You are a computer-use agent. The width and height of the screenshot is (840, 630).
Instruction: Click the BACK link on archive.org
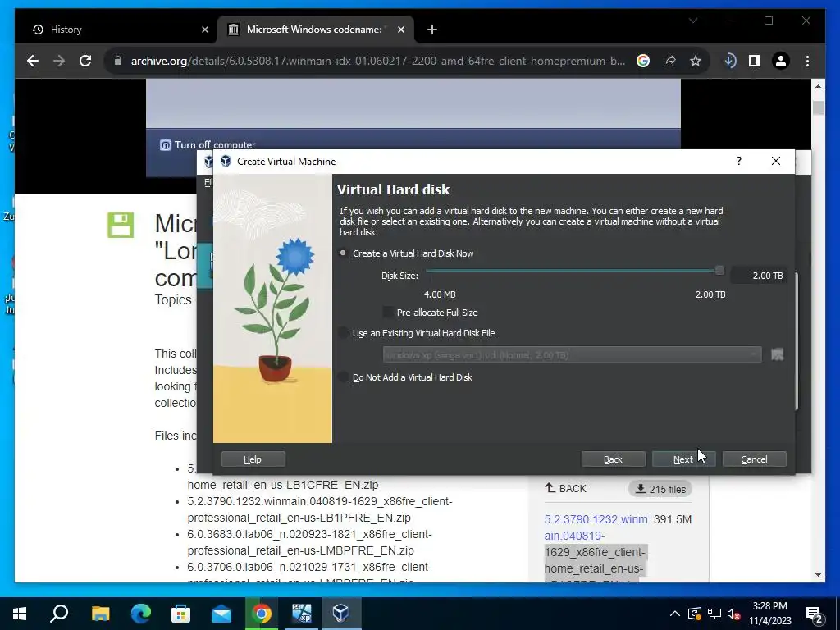566,489
